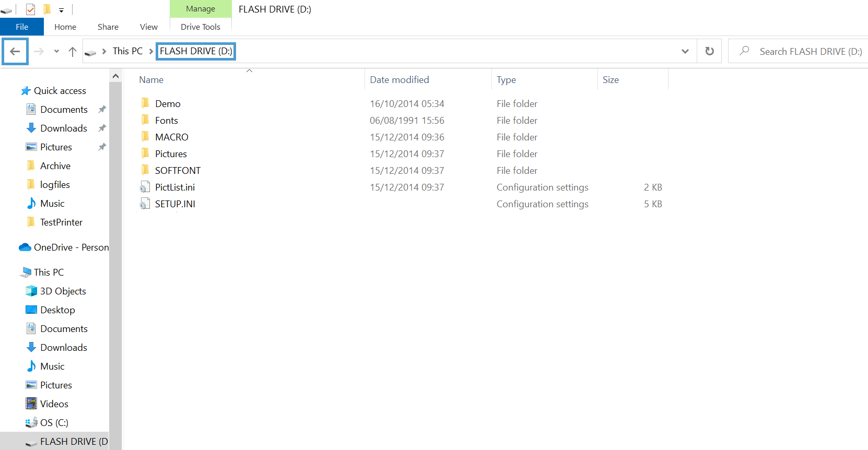
Task: Select FLASH DRIVE (D:) in navigation pane
Action: [x=55, y=441]
